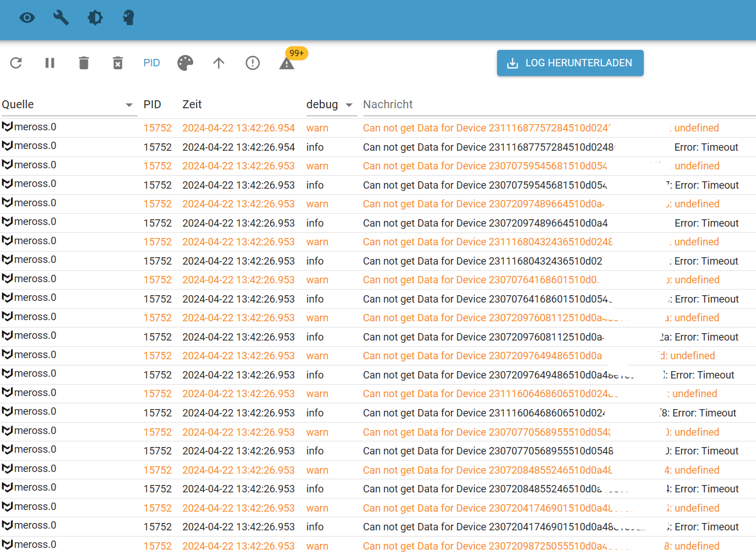Click the up arrow icon in toolbar

coord(219,63)
